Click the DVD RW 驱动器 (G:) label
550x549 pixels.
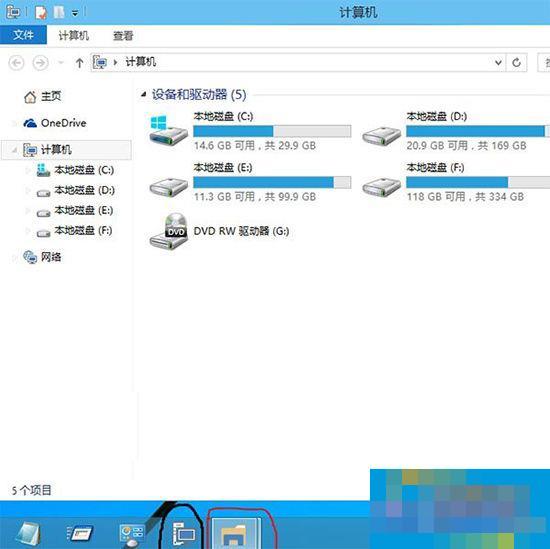point(241,231)
